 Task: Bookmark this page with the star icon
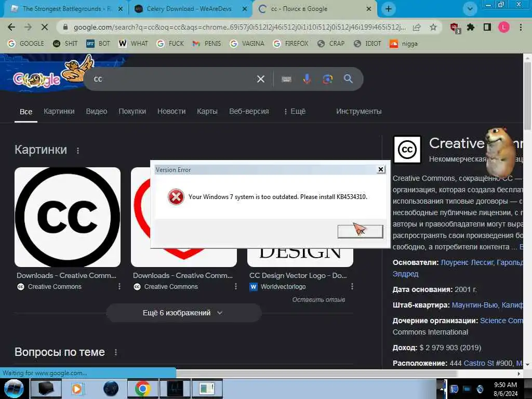[x=433, y=27]
